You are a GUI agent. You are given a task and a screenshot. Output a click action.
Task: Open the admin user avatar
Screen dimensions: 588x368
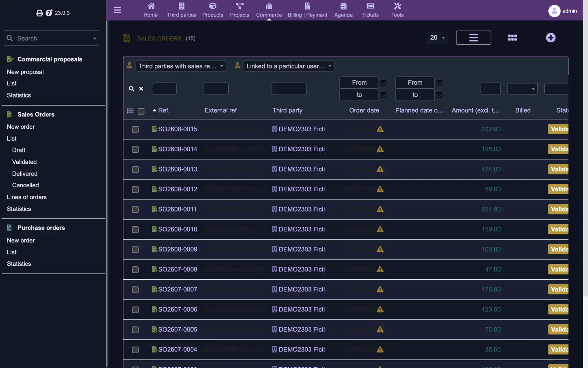(554, 11)
